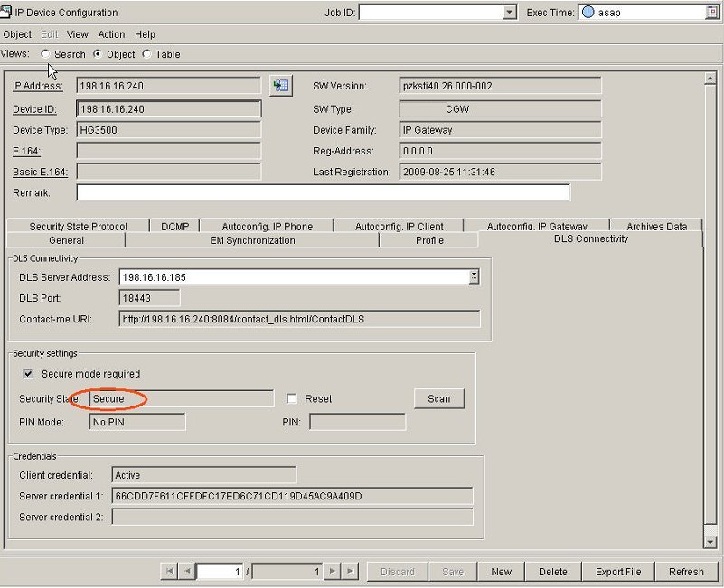Go to previous record arrow

click(187, 572)
